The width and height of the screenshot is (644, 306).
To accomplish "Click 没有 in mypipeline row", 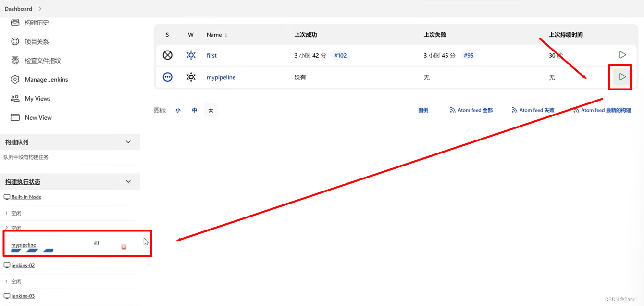I will [x=300, y=77].
